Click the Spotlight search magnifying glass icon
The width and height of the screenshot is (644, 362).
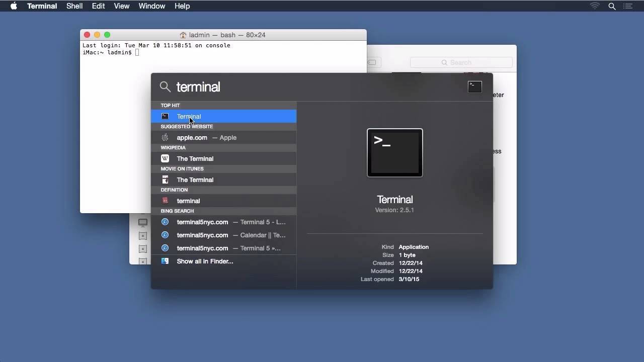[165, 87]
